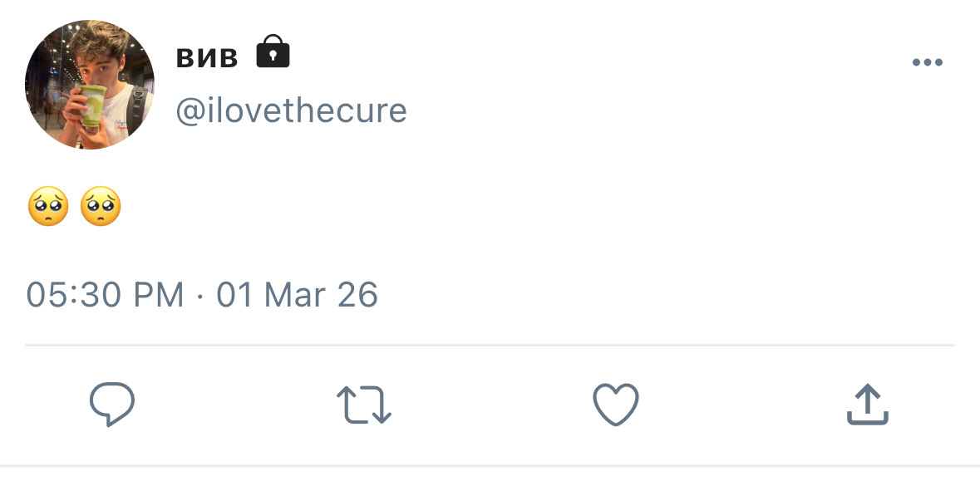980x481 pixels.
Task: Click the display name вив
Action: coord(207,56)
